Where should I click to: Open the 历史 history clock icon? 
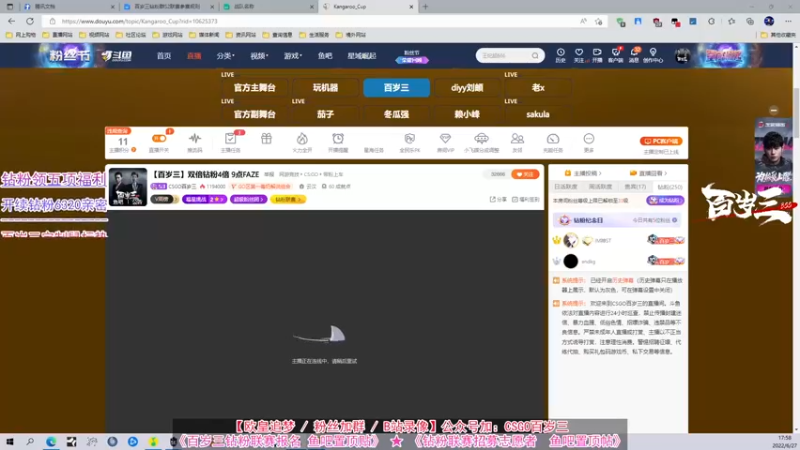pyautogui.click(x=560, y=53)
